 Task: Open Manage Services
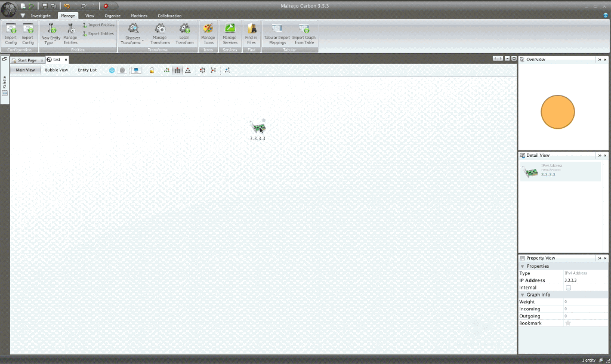coord(230,35)
